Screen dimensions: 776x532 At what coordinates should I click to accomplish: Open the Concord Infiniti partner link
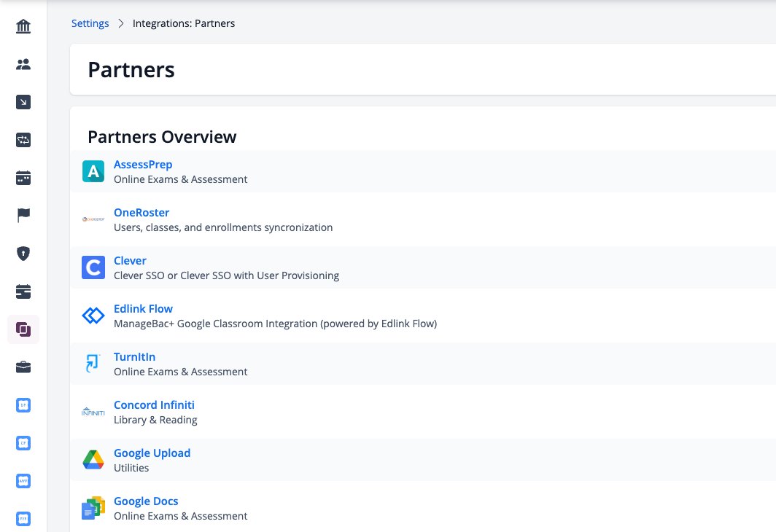(x=154, y=404)
